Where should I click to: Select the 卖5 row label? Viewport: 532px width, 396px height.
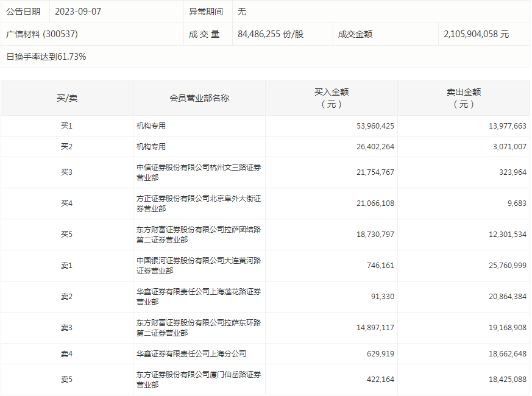(x=67, y=380)
